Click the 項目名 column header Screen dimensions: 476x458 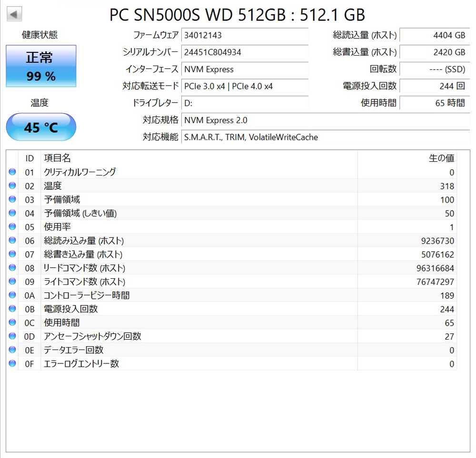point(57,158)
